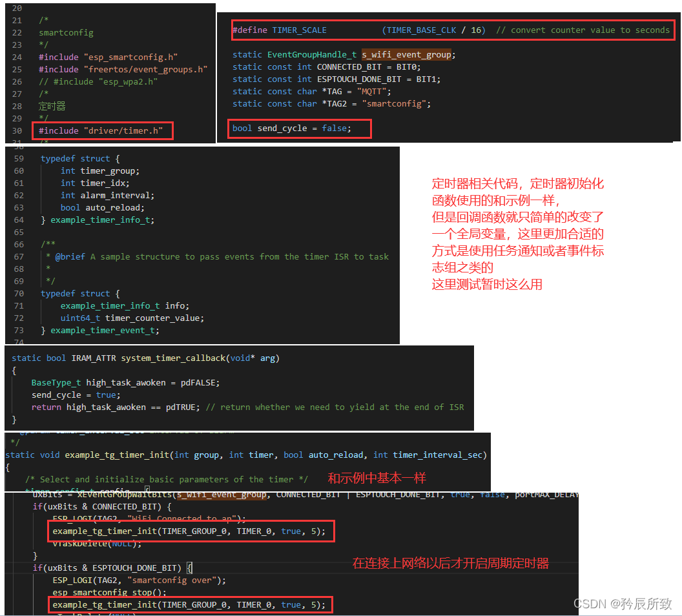This screenshot has height=616, width=682.
Task: Click the '#include "freertos/event_groups.h"' line
Action: [123, 69]
